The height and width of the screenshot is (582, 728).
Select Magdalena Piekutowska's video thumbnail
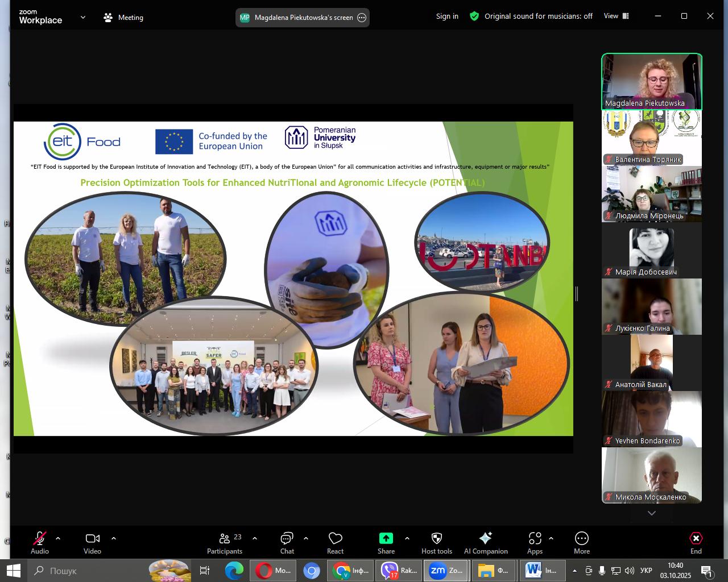(652, 81)
